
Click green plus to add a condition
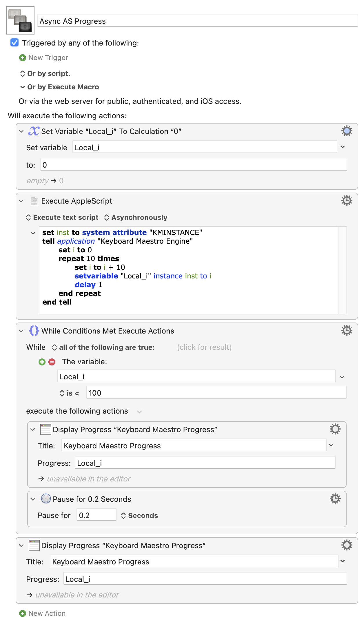click(42, 362)
